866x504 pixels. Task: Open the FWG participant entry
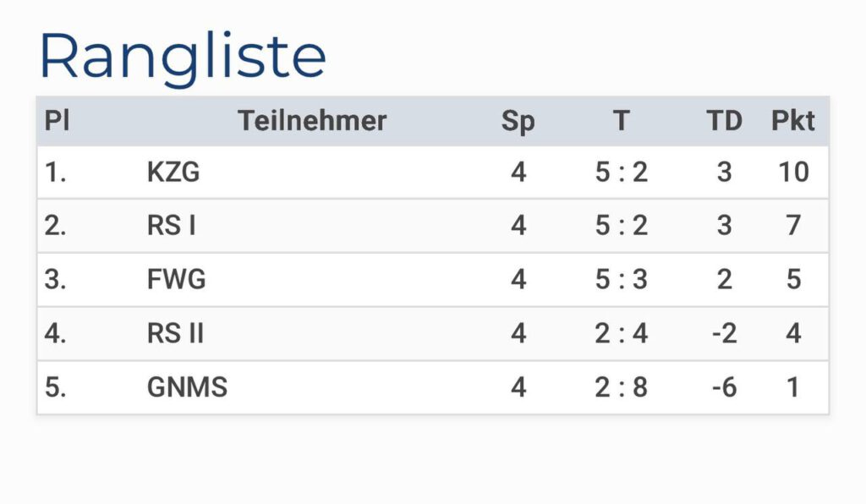[x=176, y=280]
